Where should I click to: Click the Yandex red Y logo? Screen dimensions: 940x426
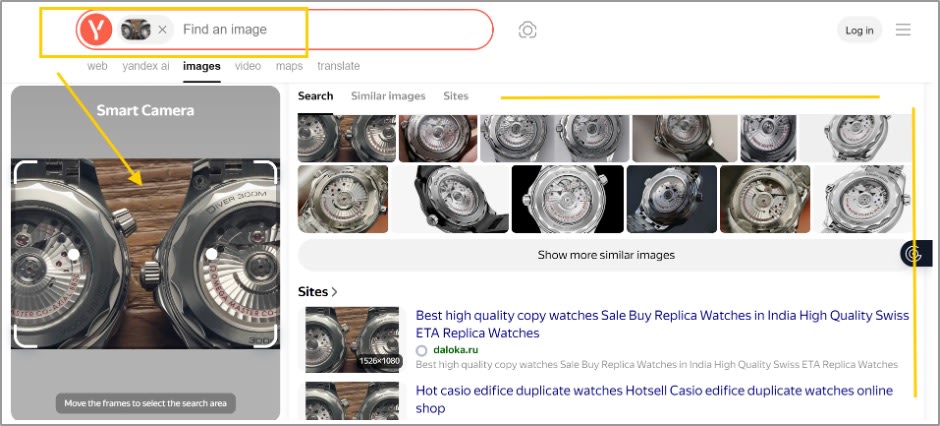coord(95,29)
